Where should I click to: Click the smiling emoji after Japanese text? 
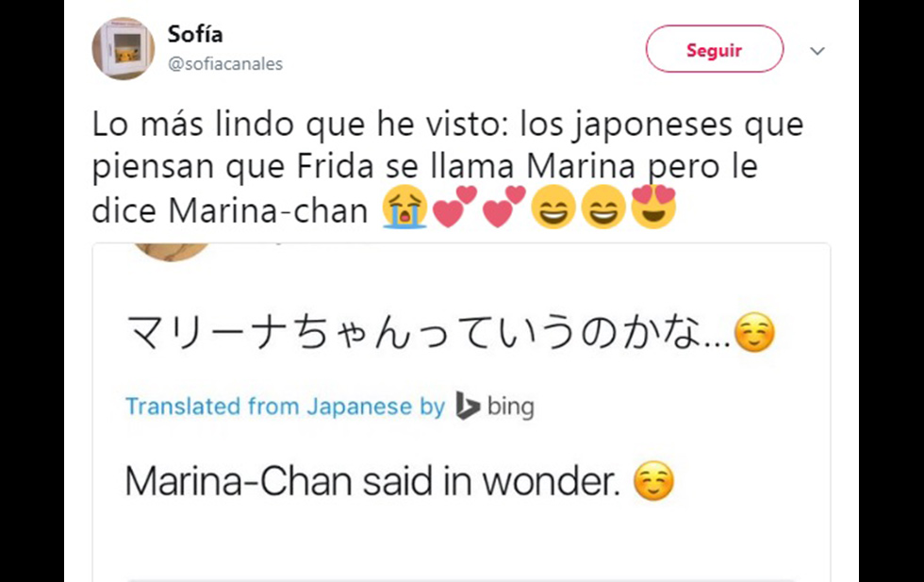pos(754,335)
